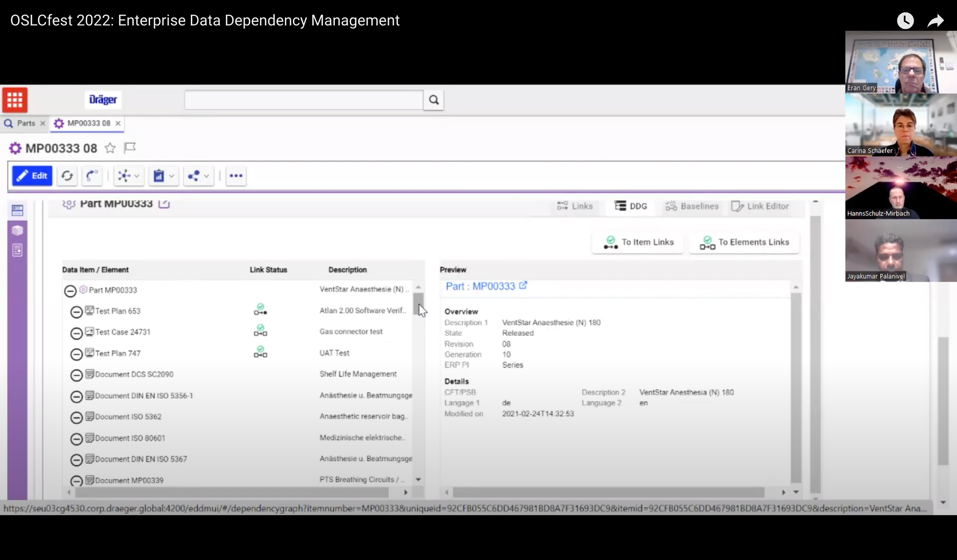Viewport: 957px width, 560px height.
Task: Click the Description column header
Action: pyautogui.click(x=348, y=270)
